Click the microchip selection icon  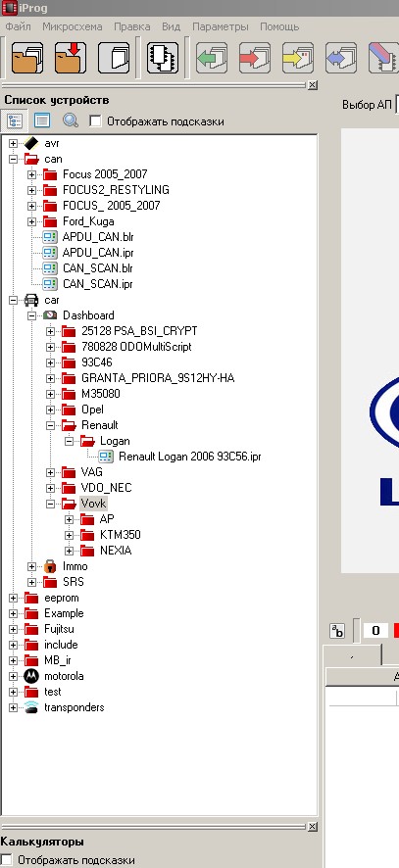[163, 58]
